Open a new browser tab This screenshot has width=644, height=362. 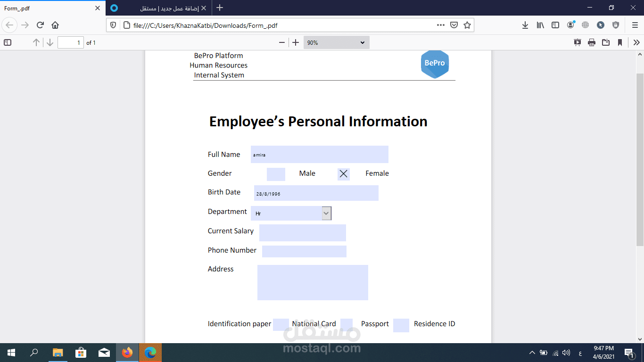220,8
